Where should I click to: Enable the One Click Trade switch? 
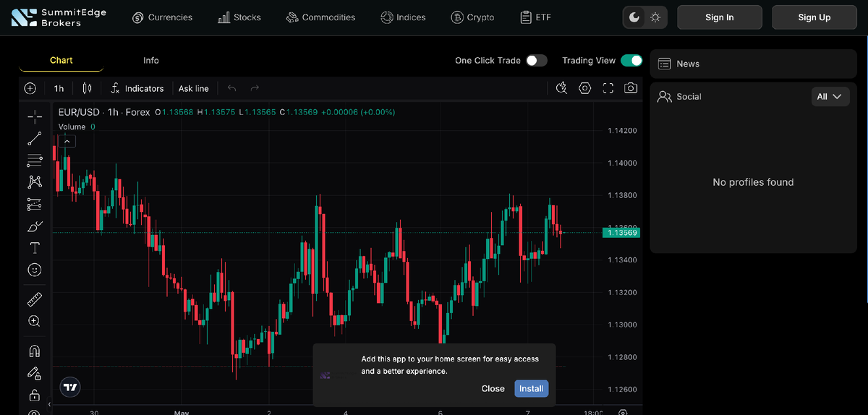coord(537,61)
